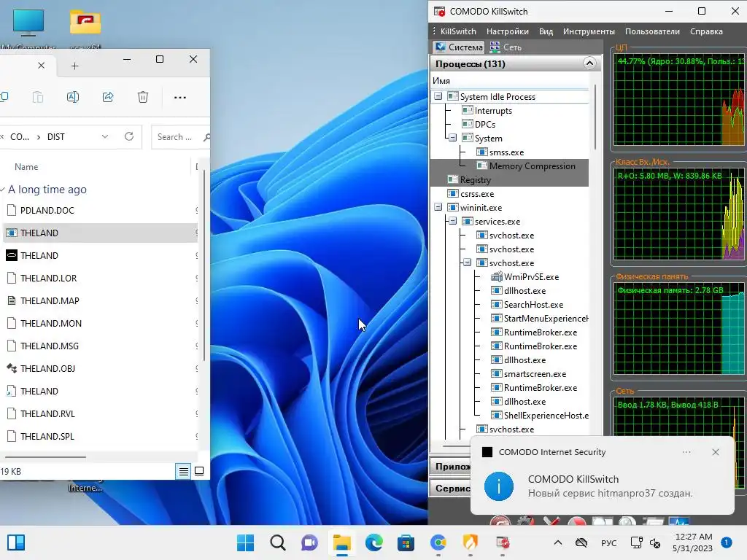
Task: Click the РУС language indicator
Action: point(609,542)
